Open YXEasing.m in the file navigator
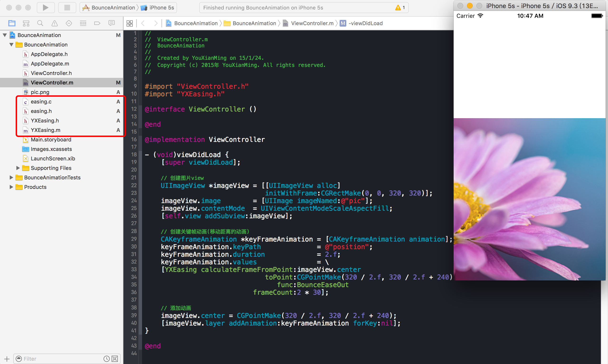Viewport: 608px width, 364px height. (x=45, y=130)
